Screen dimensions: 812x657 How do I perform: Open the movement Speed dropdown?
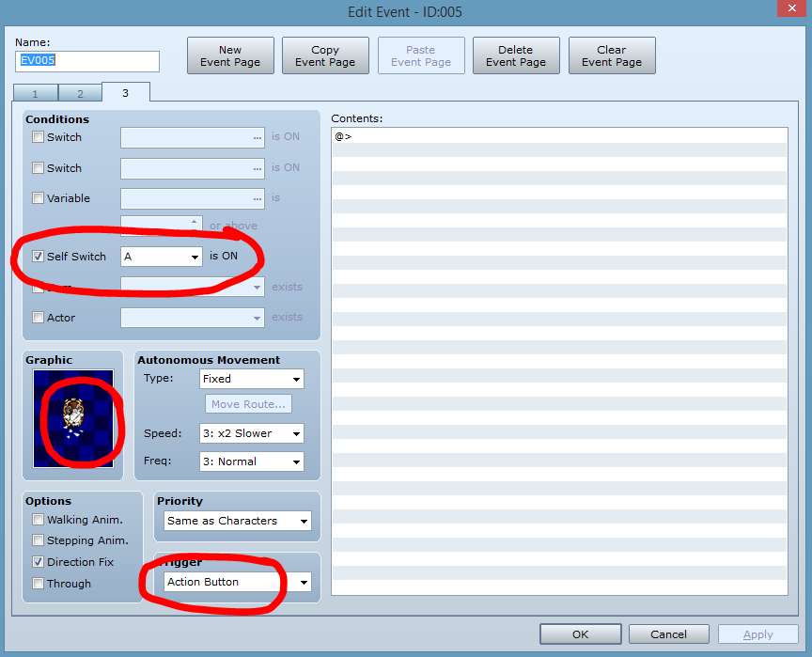(251, 433)
